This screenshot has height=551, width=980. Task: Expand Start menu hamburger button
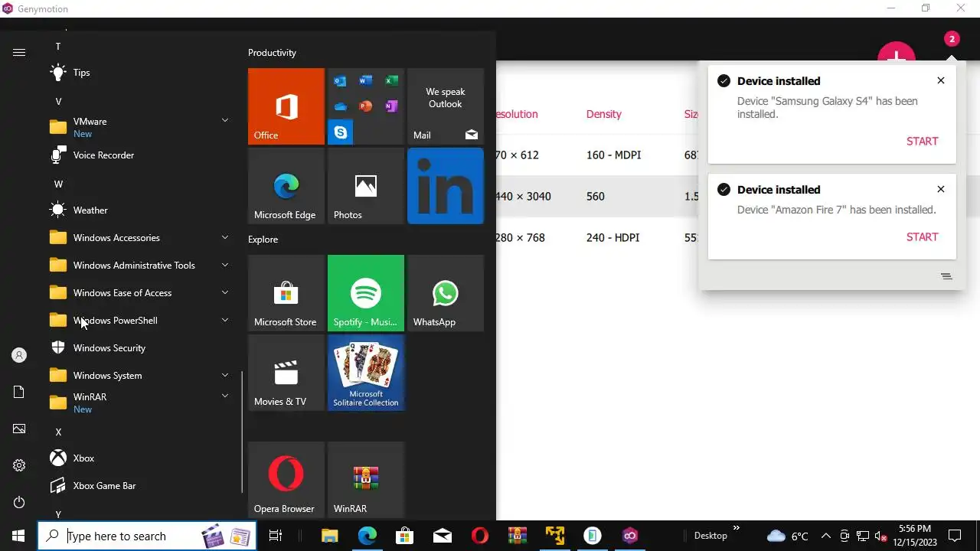pos(19,52)
